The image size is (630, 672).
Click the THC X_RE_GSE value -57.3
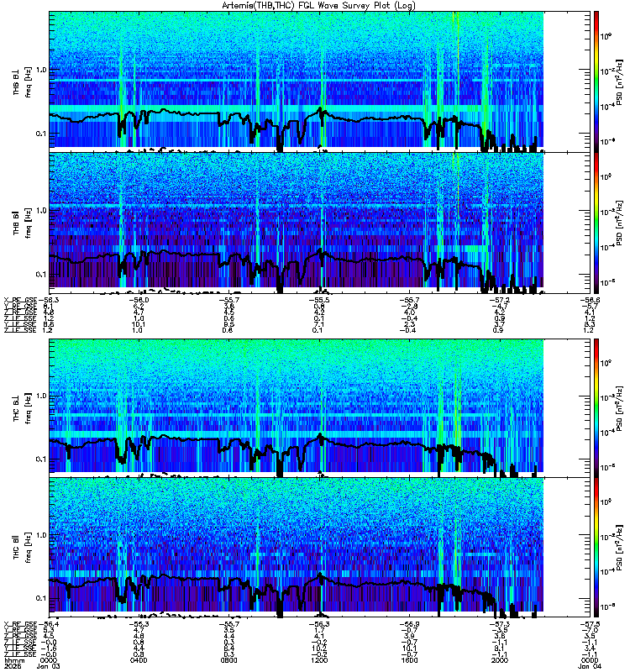click(x=500, y=624)
